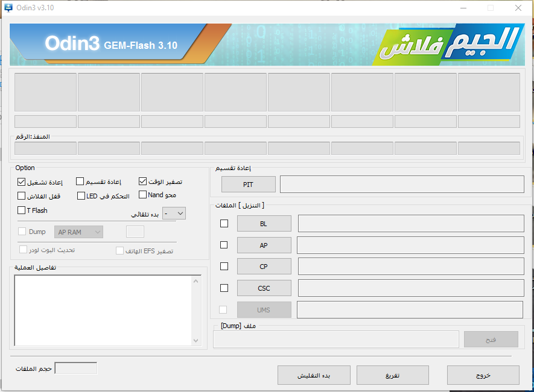Click the CP file path field
Viewport: 534px width, 392px height.
411,267
